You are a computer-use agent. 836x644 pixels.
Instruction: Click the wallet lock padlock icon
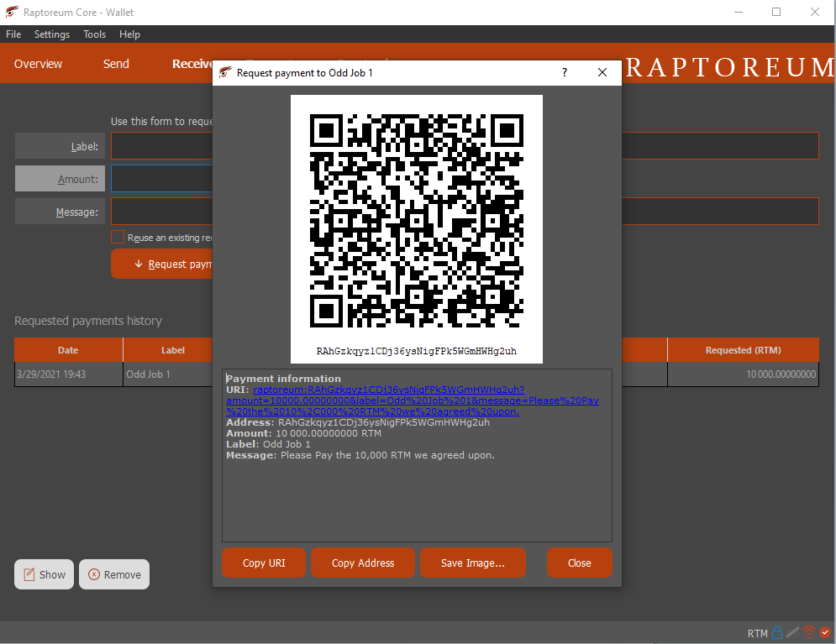(777, 632)
